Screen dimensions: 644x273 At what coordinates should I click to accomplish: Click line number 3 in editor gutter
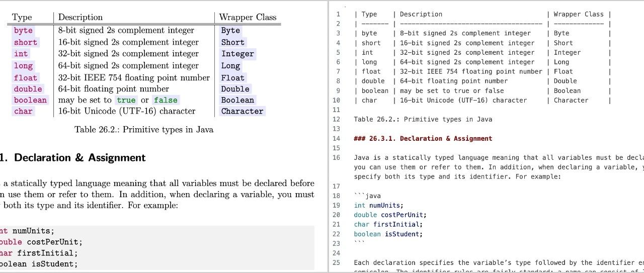[x=338, y=33]
